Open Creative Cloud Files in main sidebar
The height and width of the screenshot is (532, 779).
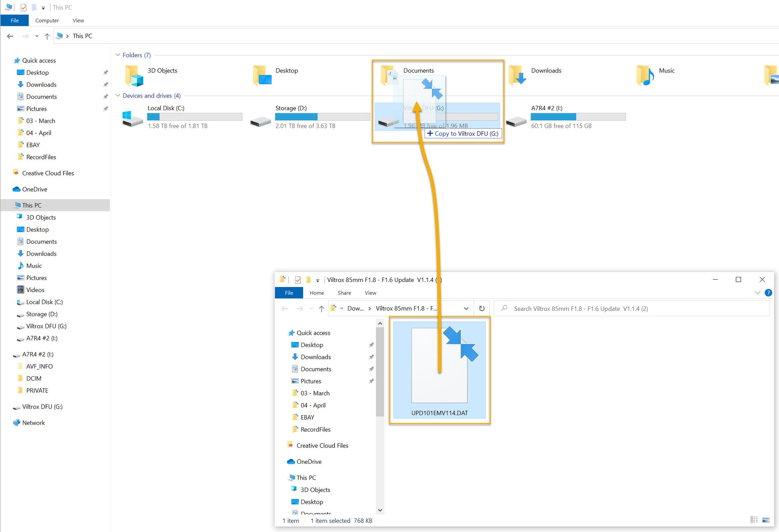pyautogui.click(x=48, y=173)
